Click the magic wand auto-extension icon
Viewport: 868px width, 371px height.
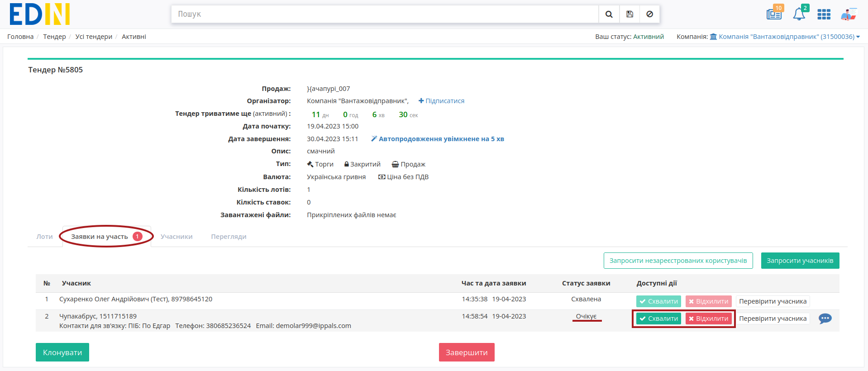374,139
